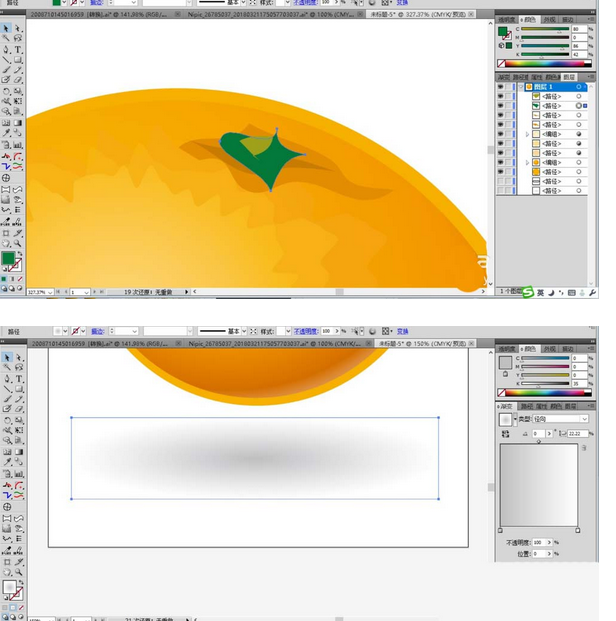616x621 pixels.
Task: Select the Hand tool in upper window toolbox
Action: 6,244
